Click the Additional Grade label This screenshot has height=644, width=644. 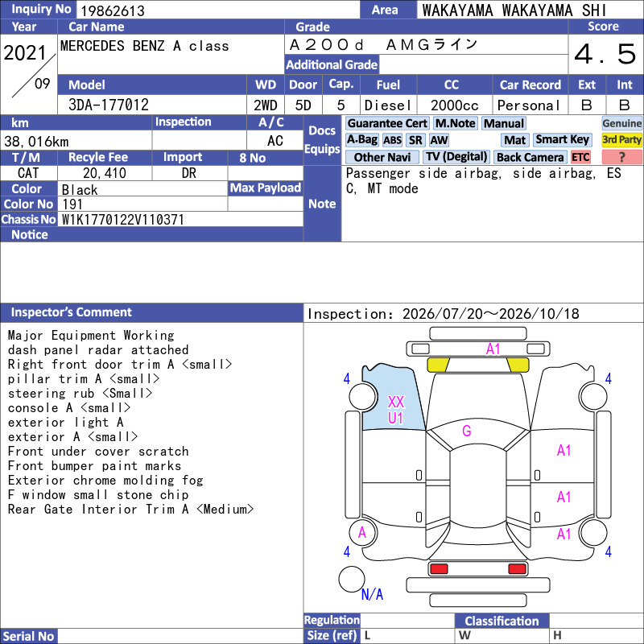pos(332,64)
